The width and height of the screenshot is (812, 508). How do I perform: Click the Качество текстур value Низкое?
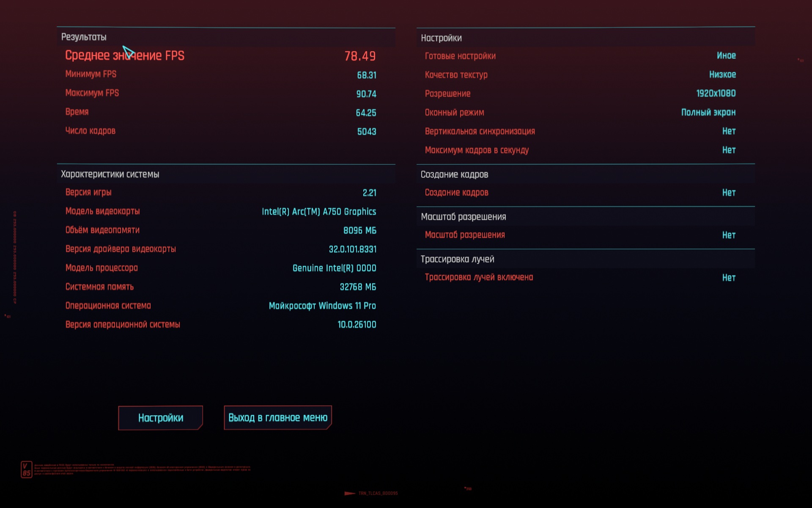(722, 75)
